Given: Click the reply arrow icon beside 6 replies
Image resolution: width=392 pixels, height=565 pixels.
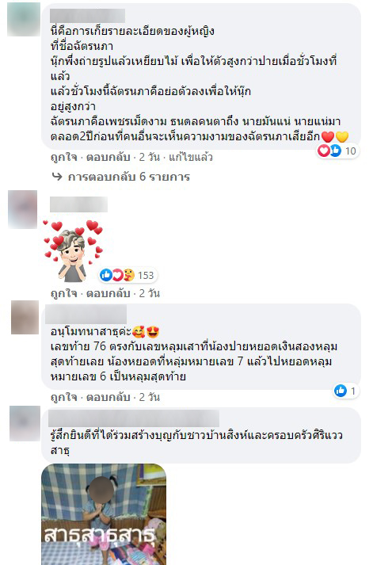Looking at the screenshot, I should click(57, 177).
